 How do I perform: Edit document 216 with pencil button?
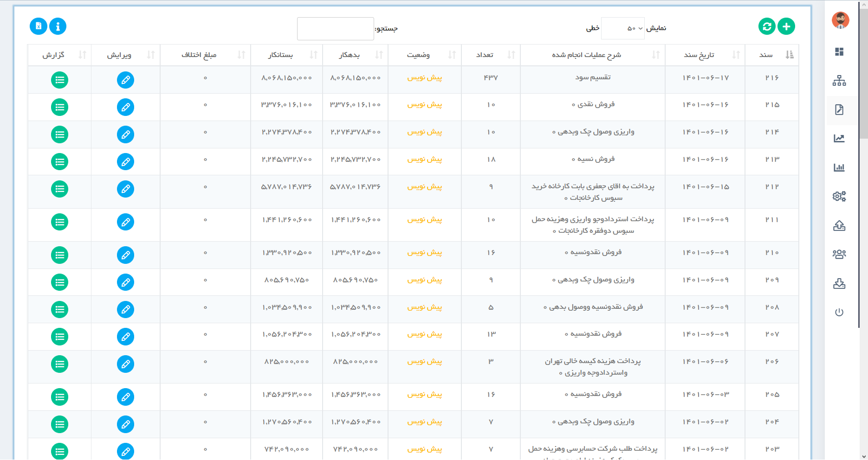coord(125,80)
